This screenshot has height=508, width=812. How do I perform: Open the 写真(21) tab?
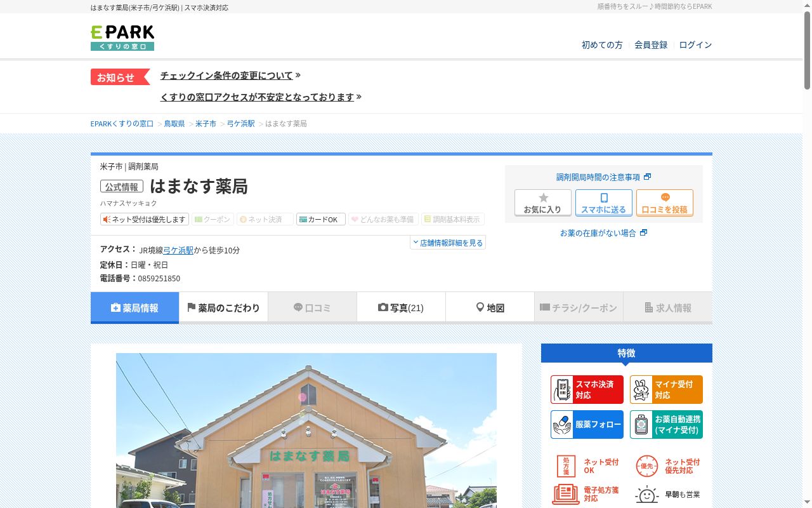coord(401,308)
